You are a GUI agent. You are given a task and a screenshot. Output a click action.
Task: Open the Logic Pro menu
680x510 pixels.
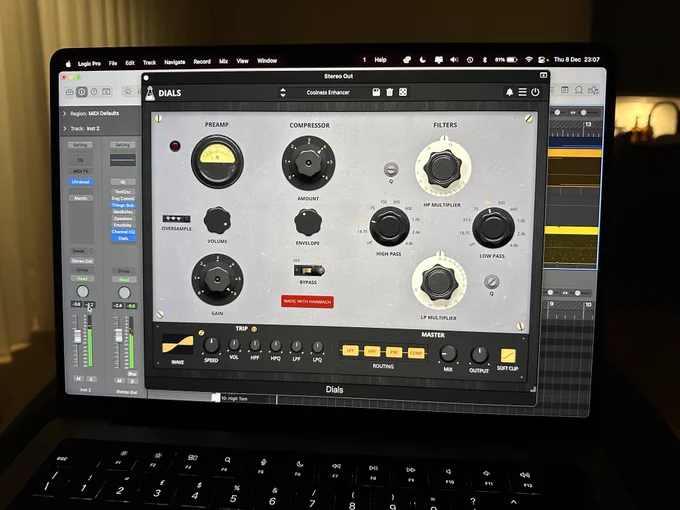click(89, 63)
